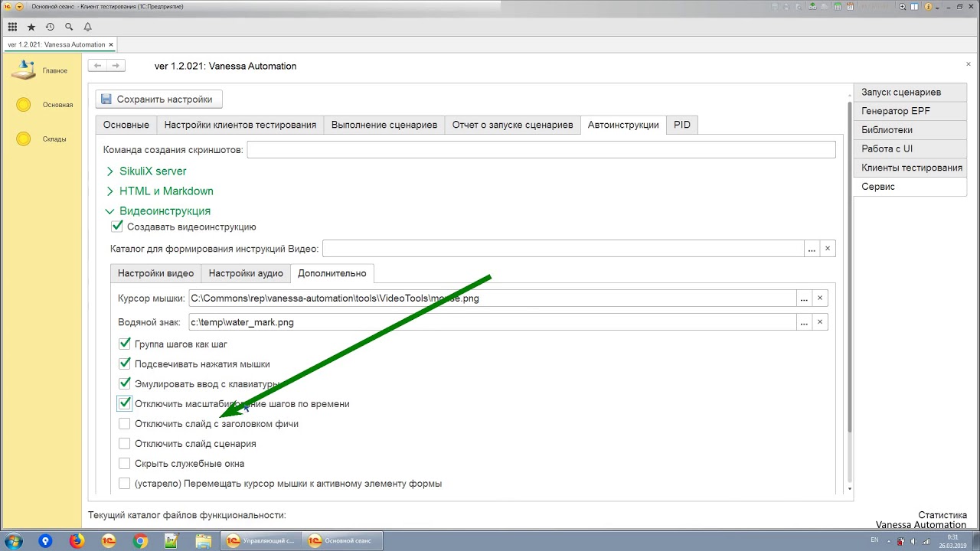Open Библиотеки side tab

[x=910, y=130]
